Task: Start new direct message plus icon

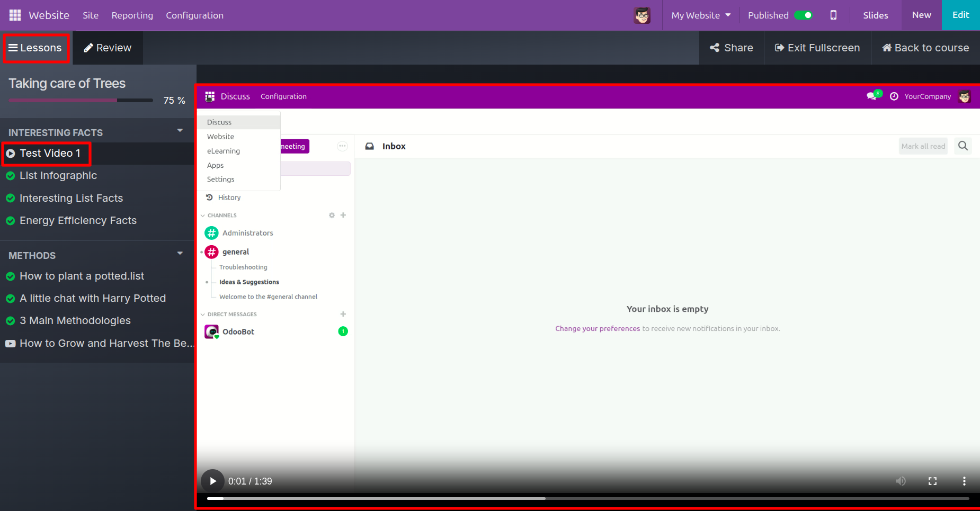Action: (x=343, y=314)
